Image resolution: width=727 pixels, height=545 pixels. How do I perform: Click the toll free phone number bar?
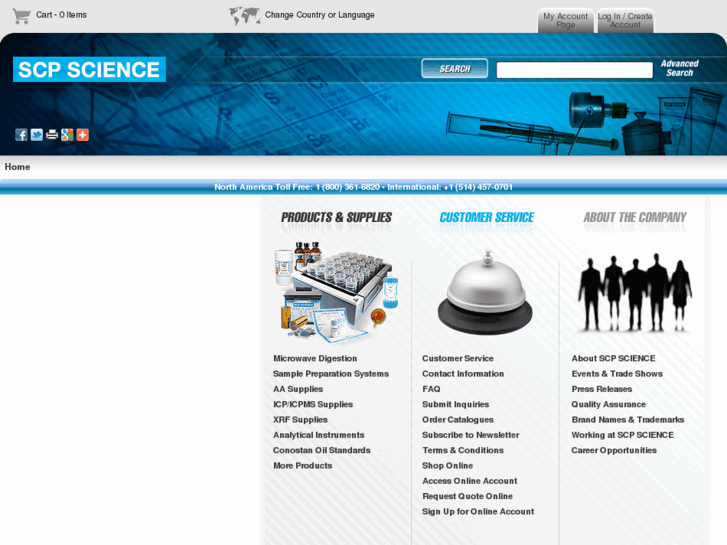click(364, 187)
